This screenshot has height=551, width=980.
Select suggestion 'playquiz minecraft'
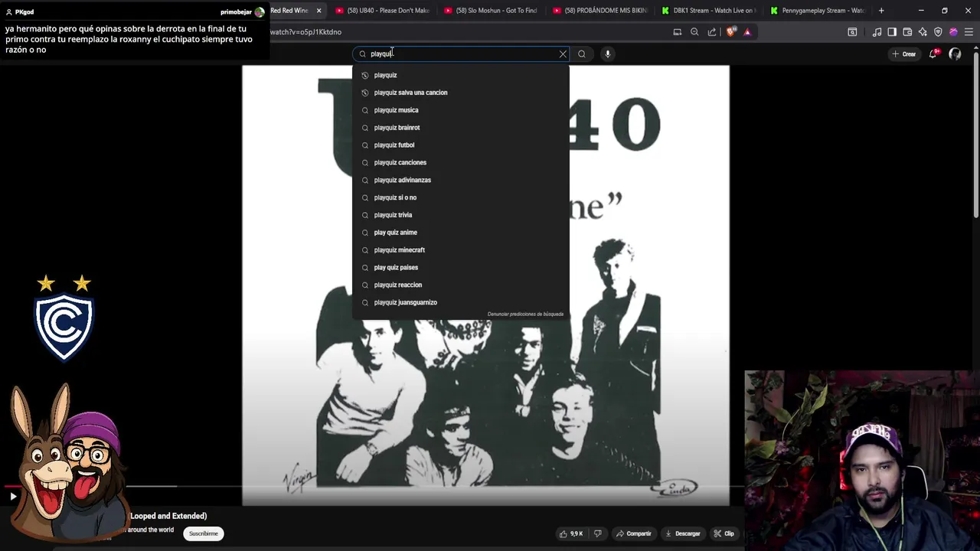[461, 250]
